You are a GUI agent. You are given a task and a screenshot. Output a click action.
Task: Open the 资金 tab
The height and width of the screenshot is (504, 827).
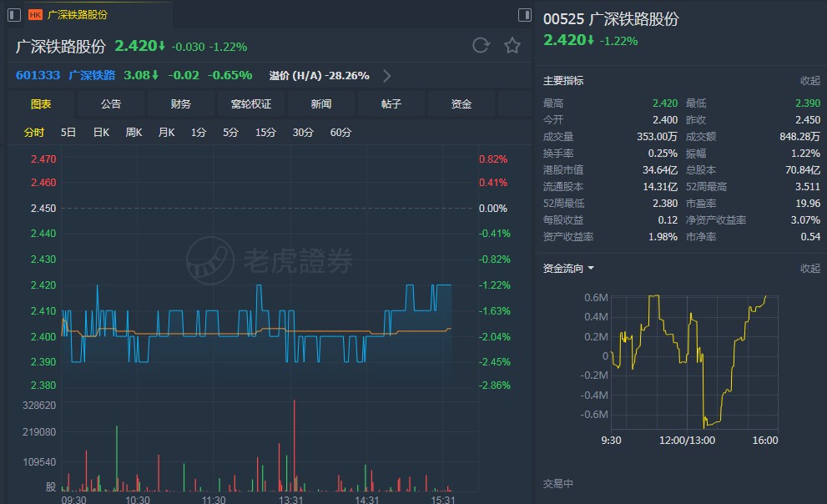point(461,103)
